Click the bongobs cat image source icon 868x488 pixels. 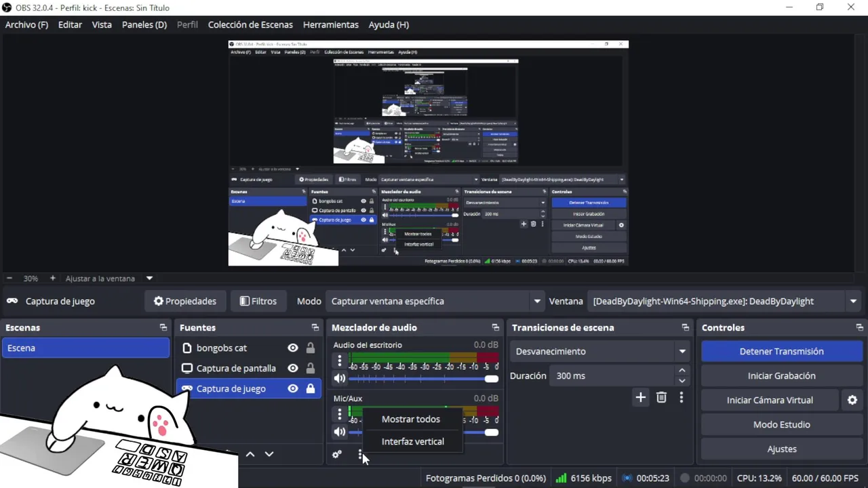click(187, 348)
